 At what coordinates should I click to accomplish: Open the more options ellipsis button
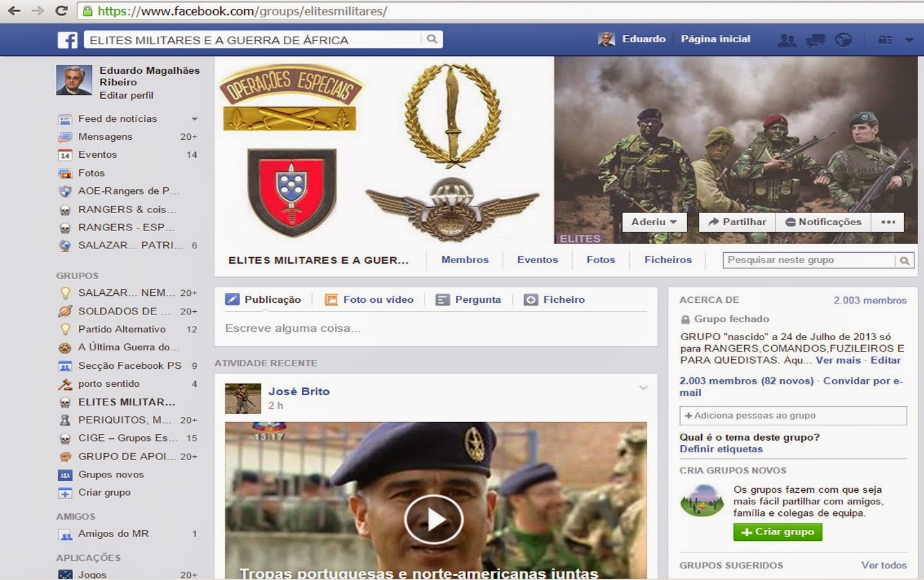coord(888,222)
